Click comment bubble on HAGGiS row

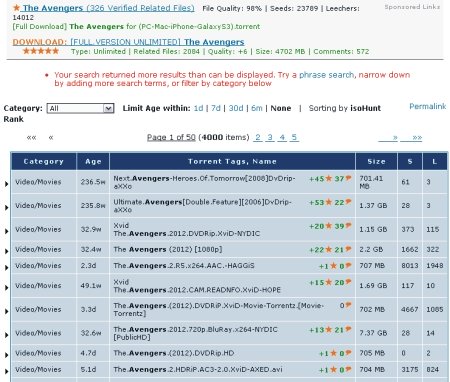click(348, 265)
